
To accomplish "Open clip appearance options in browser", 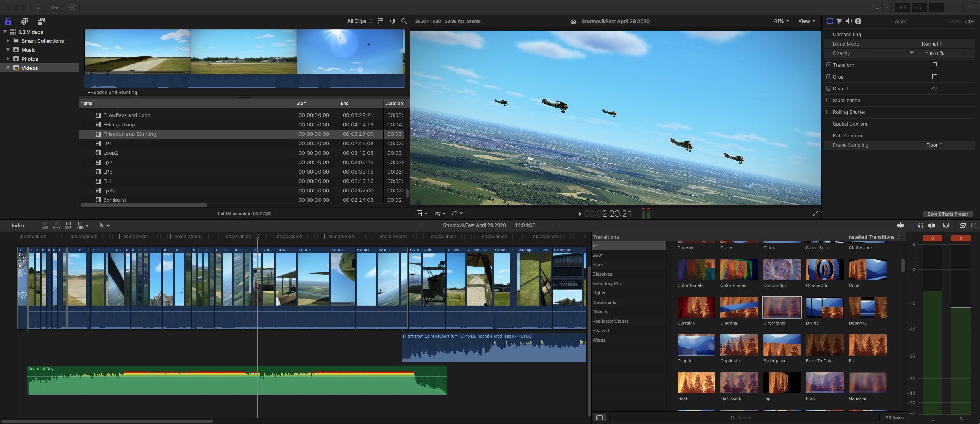I will pos(392,21).
